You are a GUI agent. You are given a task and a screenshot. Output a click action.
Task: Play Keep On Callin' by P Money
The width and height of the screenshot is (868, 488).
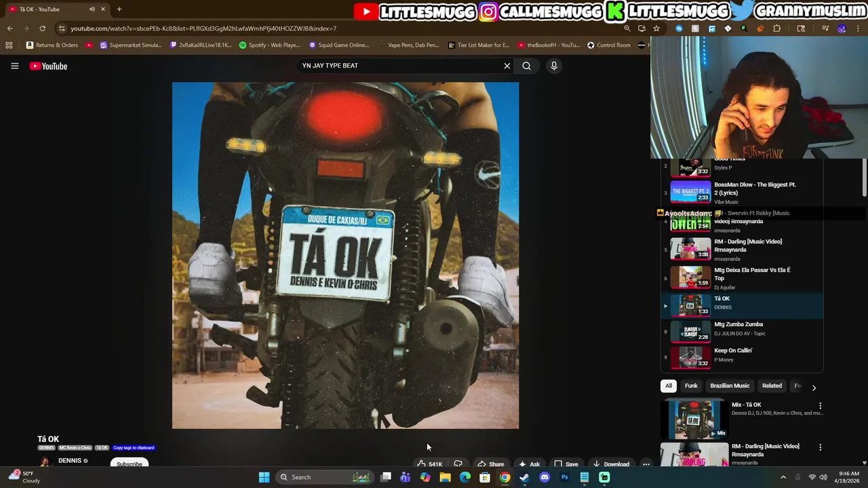click(742, 358)
